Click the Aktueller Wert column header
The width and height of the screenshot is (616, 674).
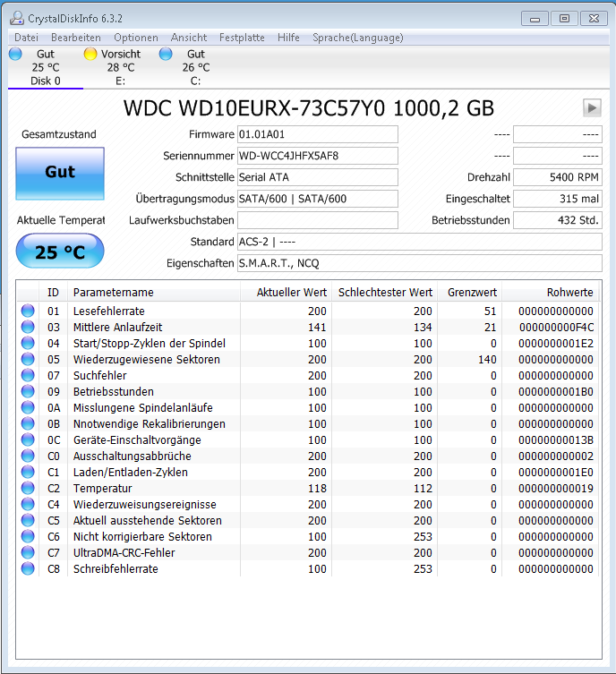point(286,293)
